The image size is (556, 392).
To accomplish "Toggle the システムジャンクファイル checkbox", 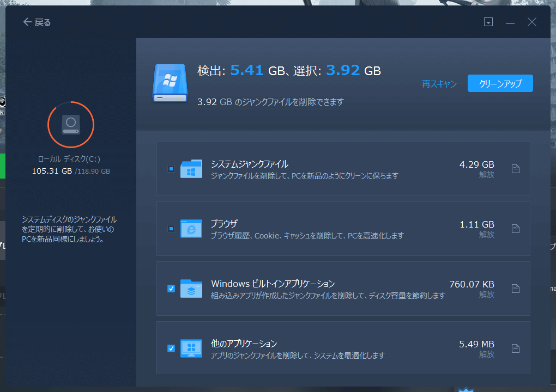I will (x=171, y=169).
